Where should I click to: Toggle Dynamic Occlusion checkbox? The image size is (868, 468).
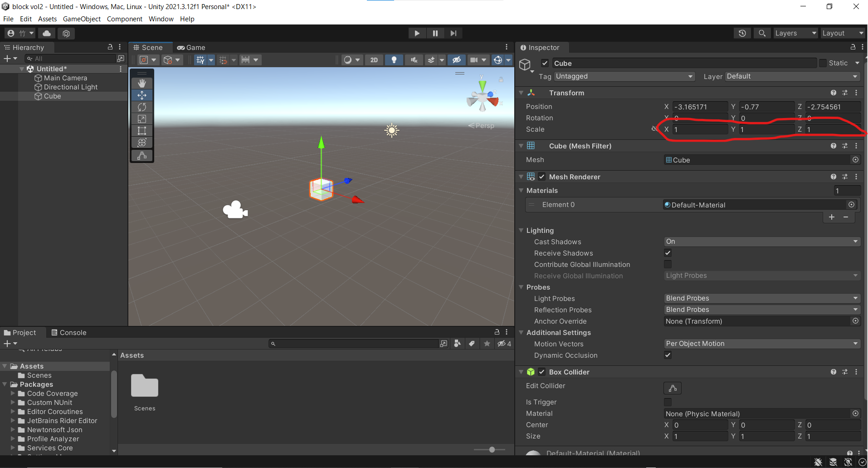[668, 355]
